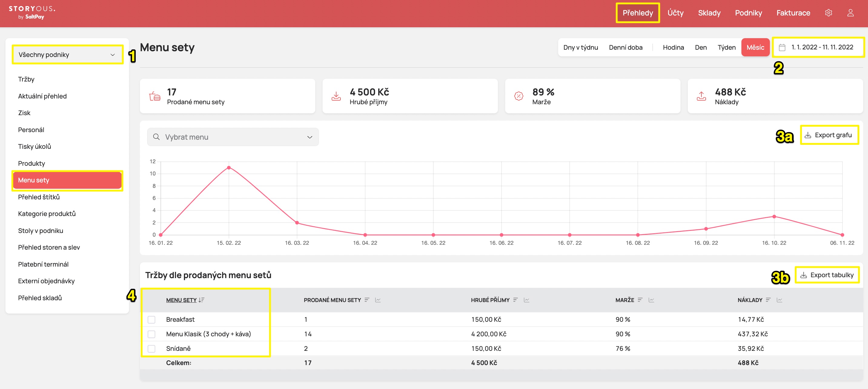Click the calendar icon in date range
The width and height of the screenshot is (868, 389).
pos(782,48)
